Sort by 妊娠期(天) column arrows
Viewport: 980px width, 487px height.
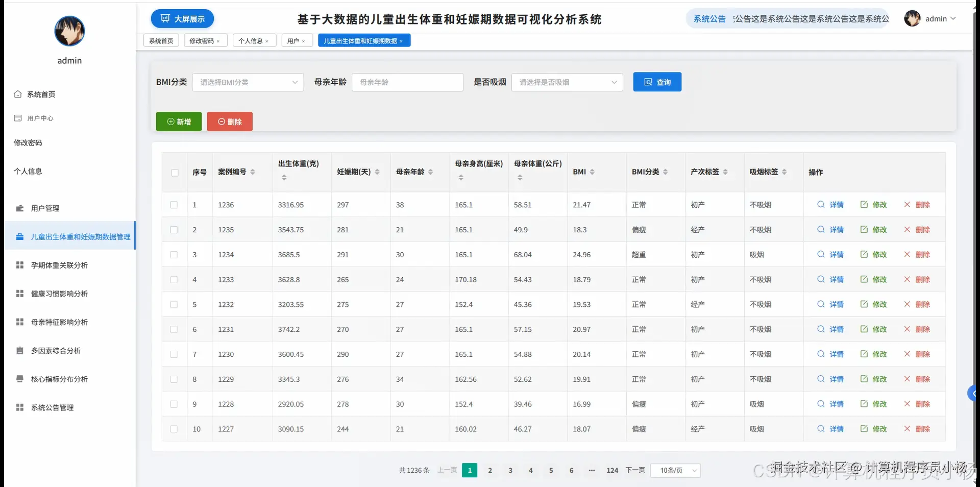point(377,172)
